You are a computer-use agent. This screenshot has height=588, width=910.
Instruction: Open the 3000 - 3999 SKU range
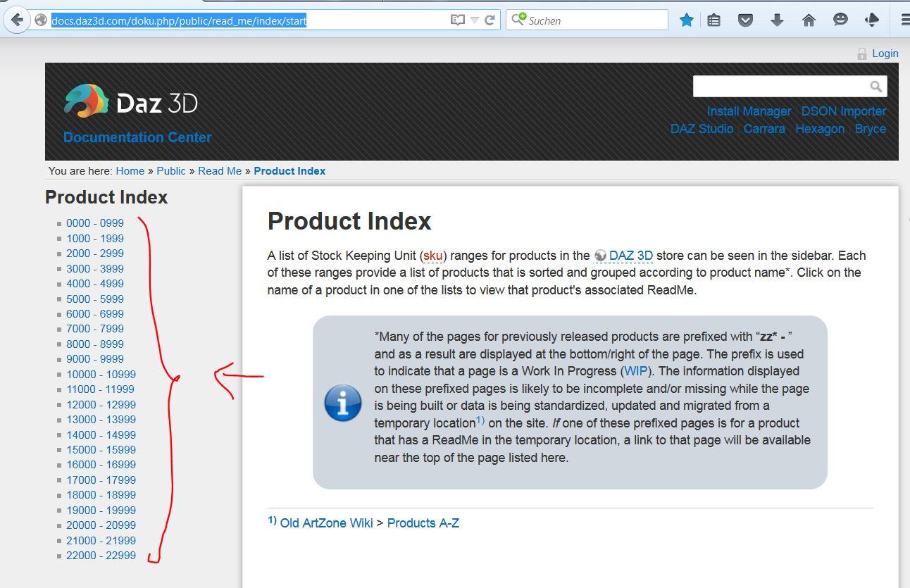(95, 269)
